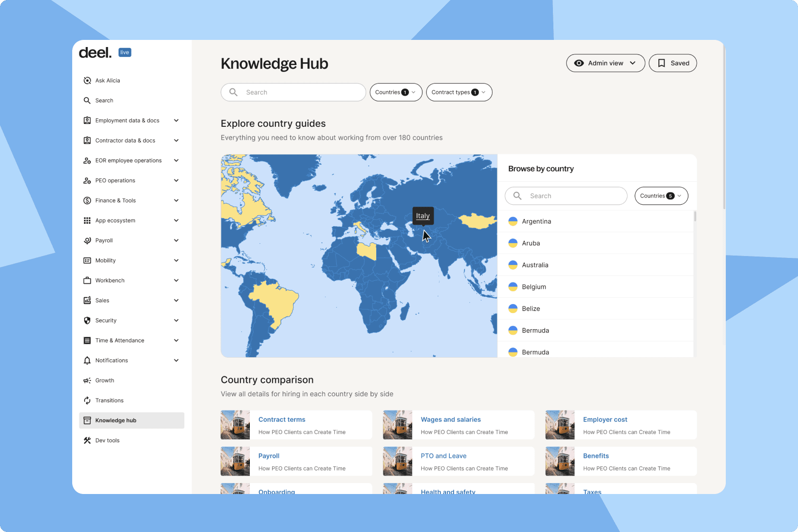This screenshot has width=798, height=532.
Task: Open the Admin view dropdown
Action: tap(605, 63)
